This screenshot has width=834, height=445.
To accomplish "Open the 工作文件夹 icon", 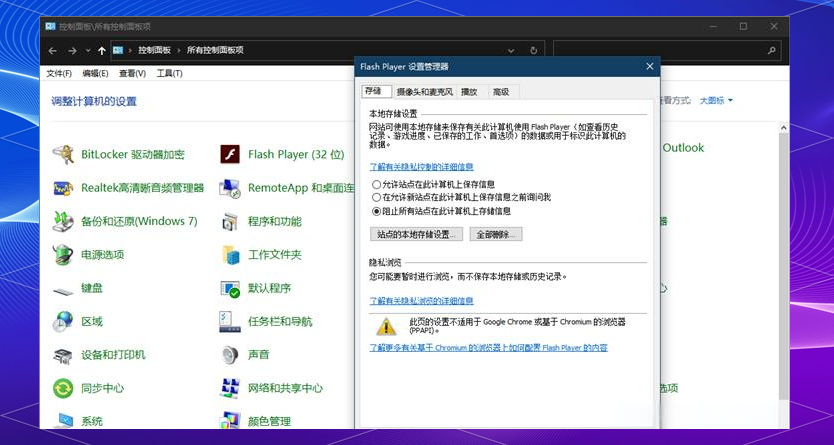I will coord(230,255).
